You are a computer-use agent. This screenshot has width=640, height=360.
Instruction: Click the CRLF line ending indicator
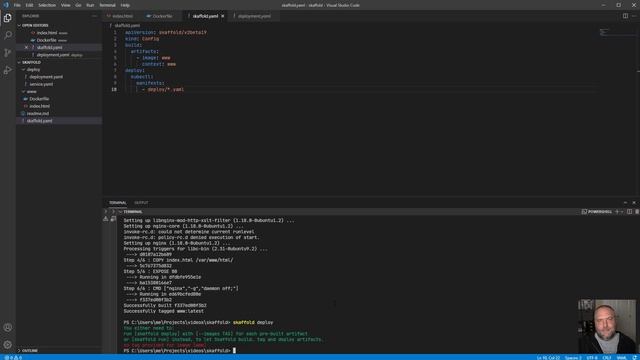point(607,358)
